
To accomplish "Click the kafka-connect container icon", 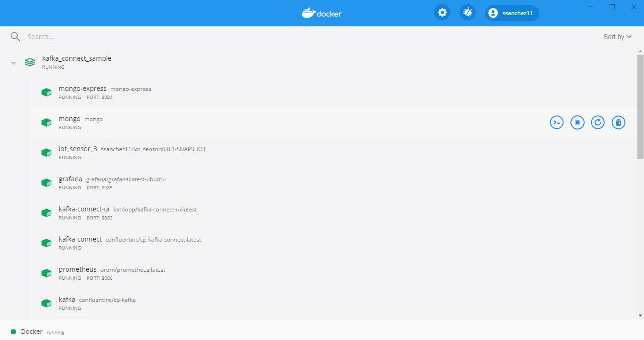I will (x=46, y=243).
